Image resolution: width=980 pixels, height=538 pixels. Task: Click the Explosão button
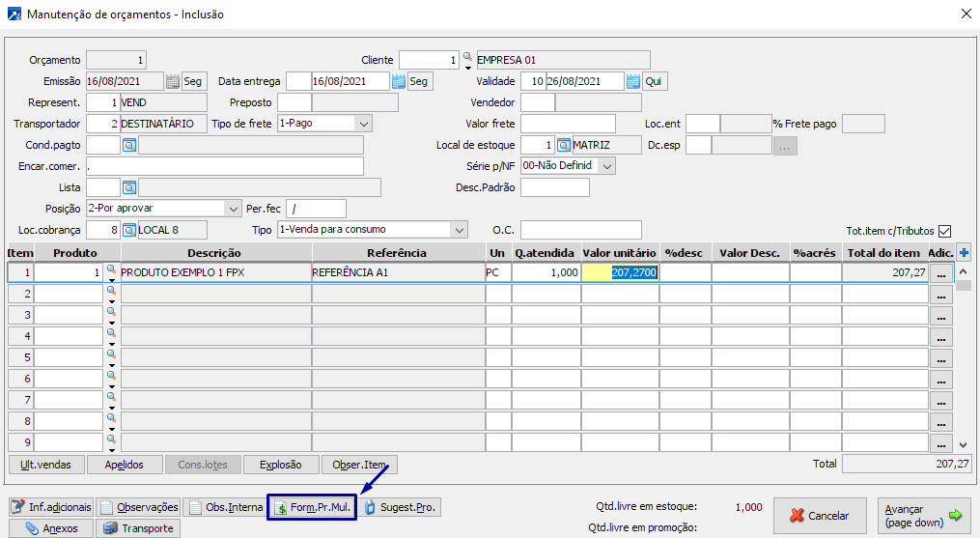coord(281,465)
